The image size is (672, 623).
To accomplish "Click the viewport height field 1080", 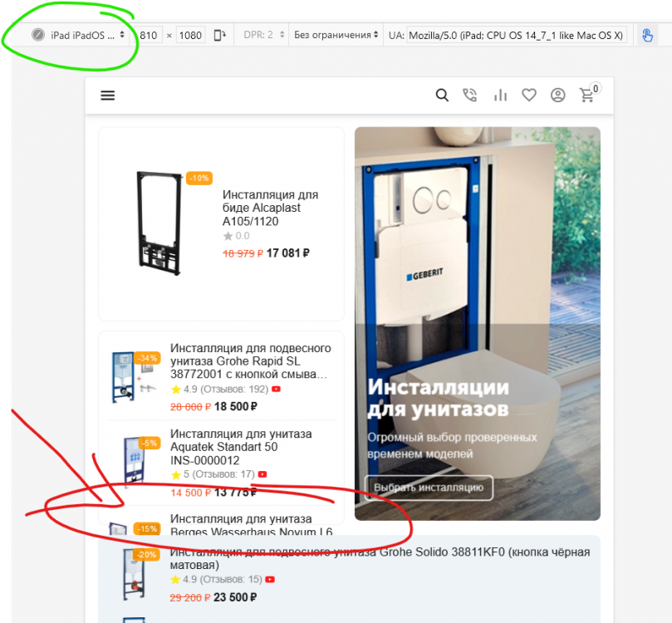I will [x=190, y=35].
